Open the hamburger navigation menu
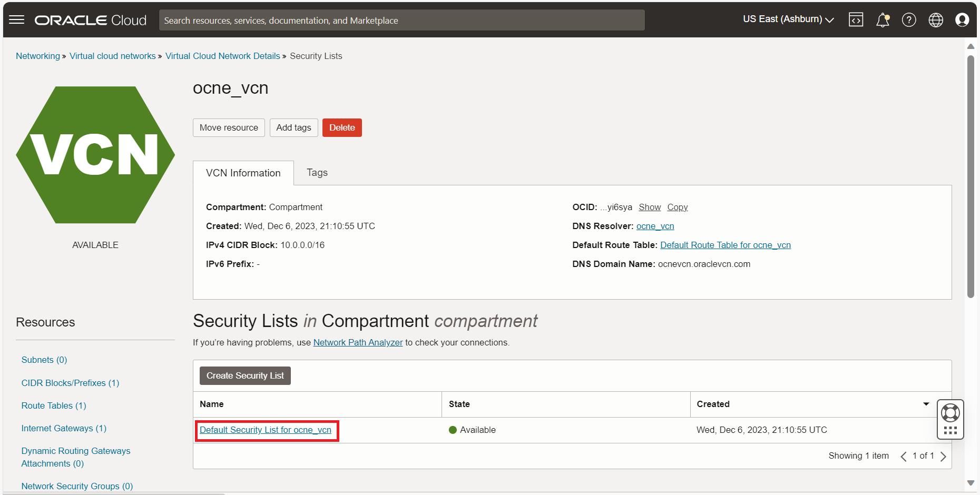Image resolution: width=980 pixels, height=495 pixels. coord(17,20)
